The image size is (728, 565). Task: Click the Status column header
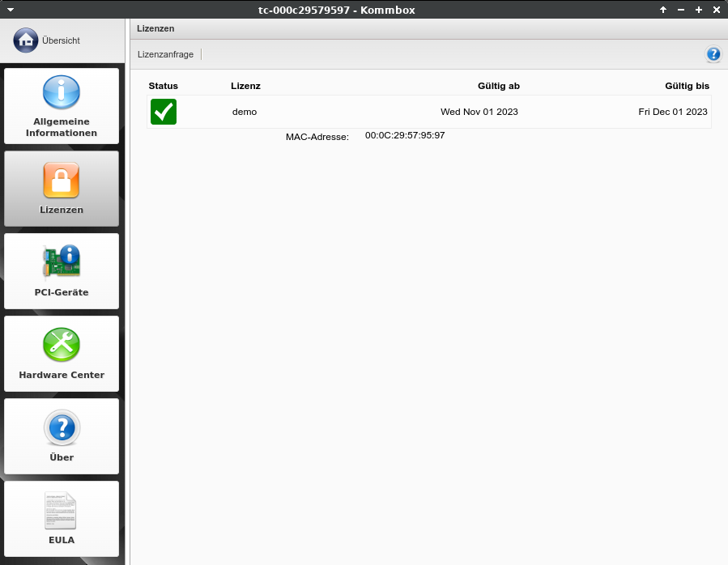[x=163, y=86]
